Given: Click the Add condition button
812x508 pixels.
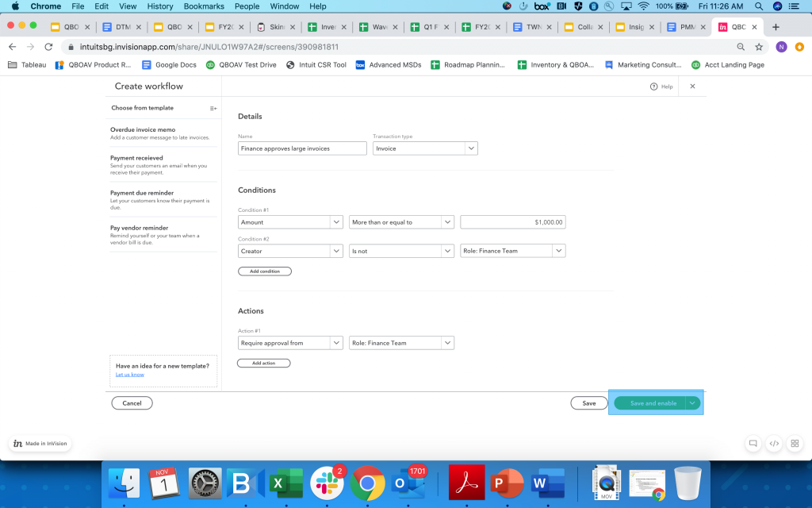Looking at the screenshot, I should coord(265,271).
